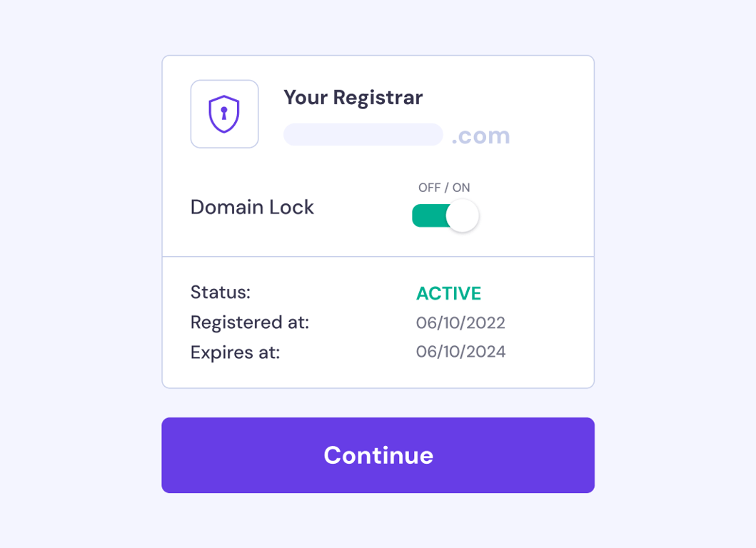Select the Registered at date 06/10/2022
The width and height of the screenshot is (756, 548).
click(x=460, y=323)
